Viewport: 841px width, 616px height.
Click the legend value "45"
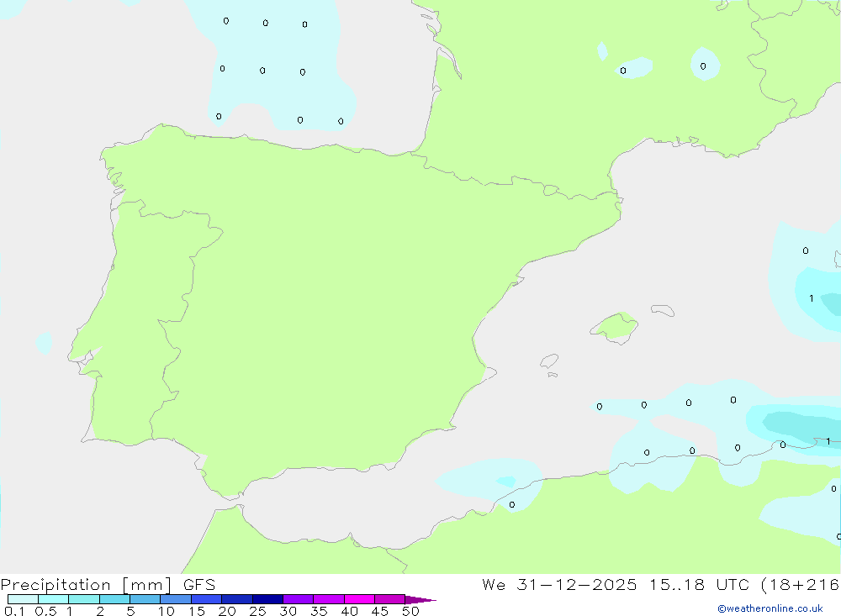(380, 611)
